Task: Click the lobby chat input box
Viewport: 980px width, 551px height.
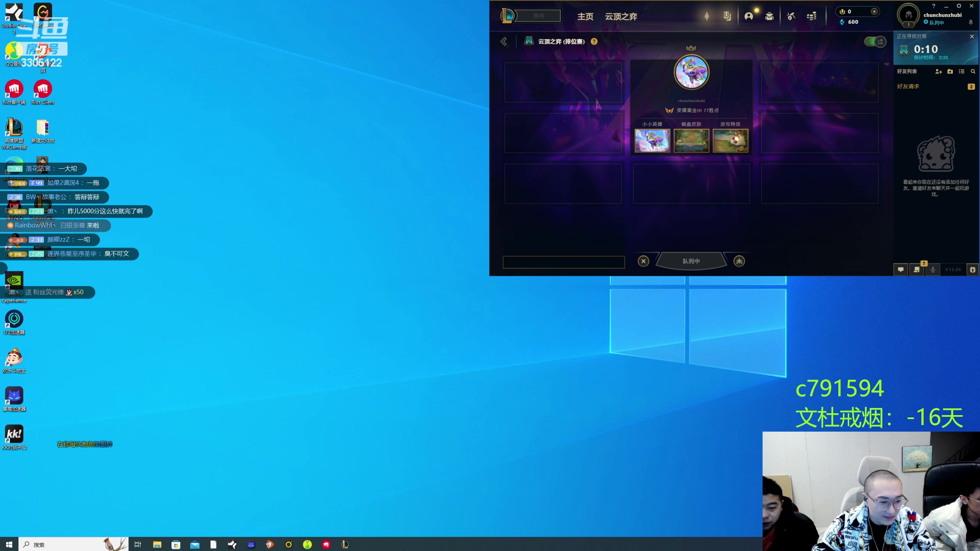Action: coord(563,262)
